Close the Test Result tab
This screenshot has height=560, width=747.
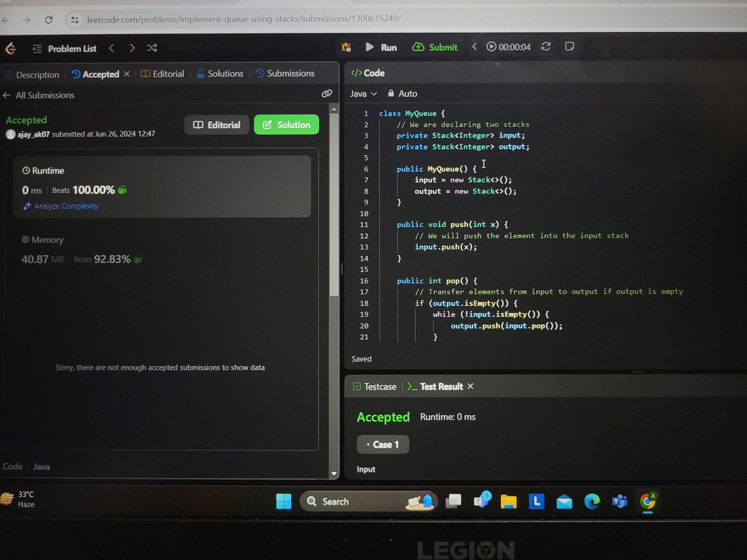tap(471, 386)
